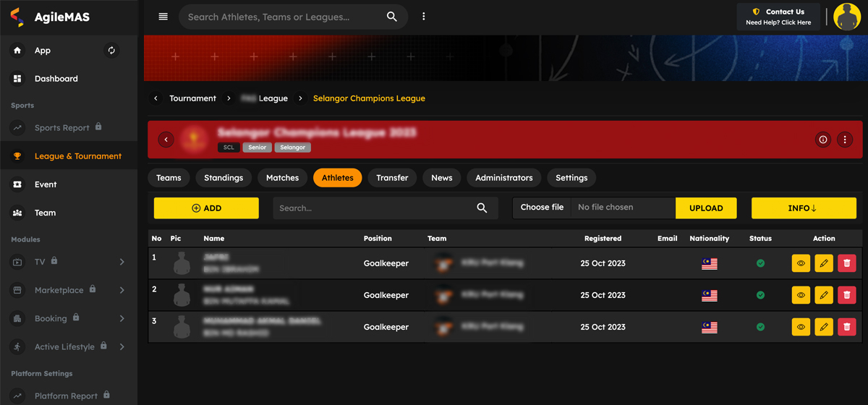Open league options three-dot menu
868x405 pixels.
click(x=845, y=140)
